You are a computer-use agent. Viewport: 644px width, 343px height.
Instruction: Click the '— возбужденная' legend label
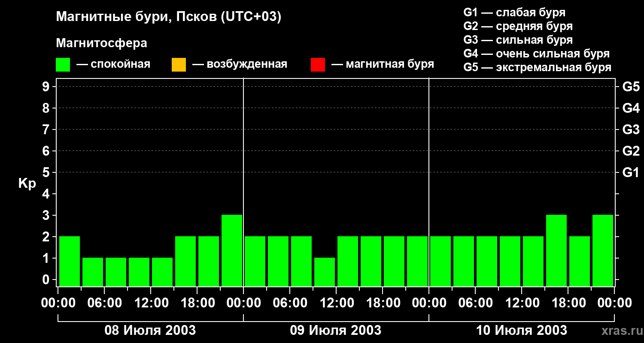(x=240, y=64)
